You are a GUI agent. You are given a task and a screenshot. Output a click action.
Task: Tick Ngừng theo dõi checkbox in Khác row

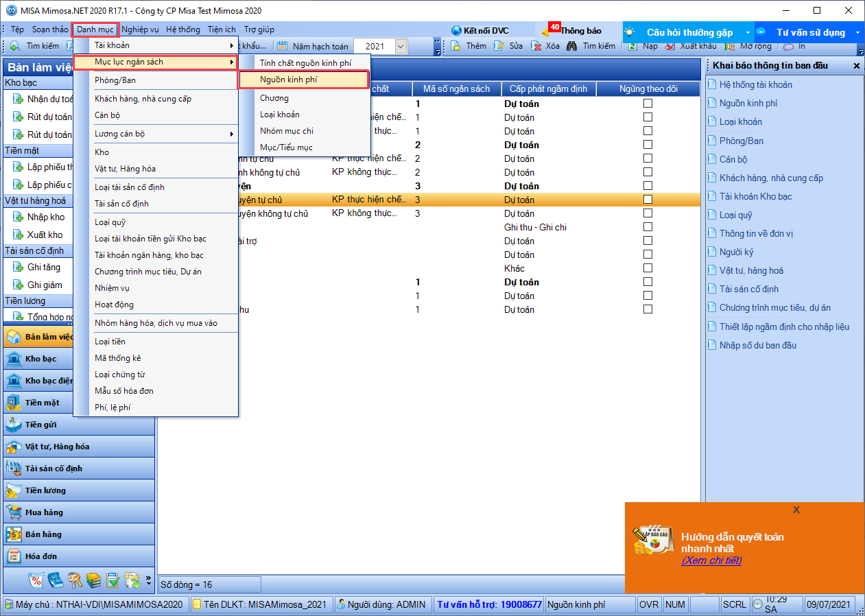coord(648,268)
